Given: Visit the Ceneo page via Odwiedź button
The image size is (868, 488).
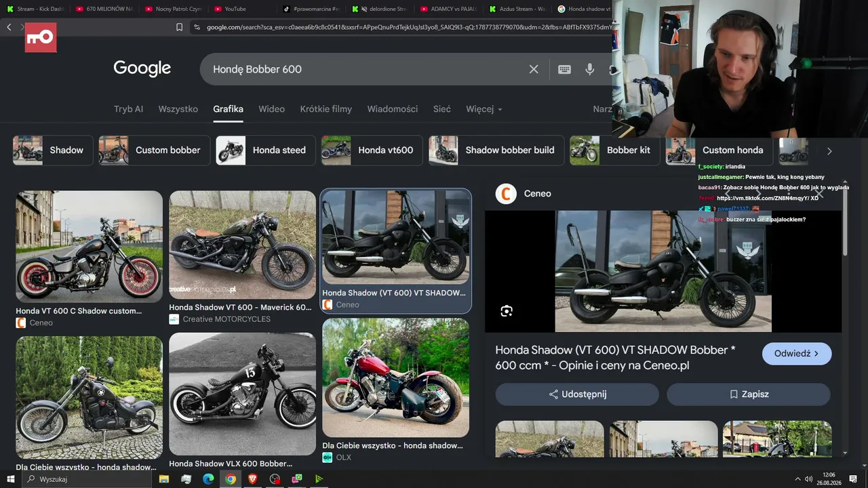Looking at the screenshot, I should tap(797, 354).
